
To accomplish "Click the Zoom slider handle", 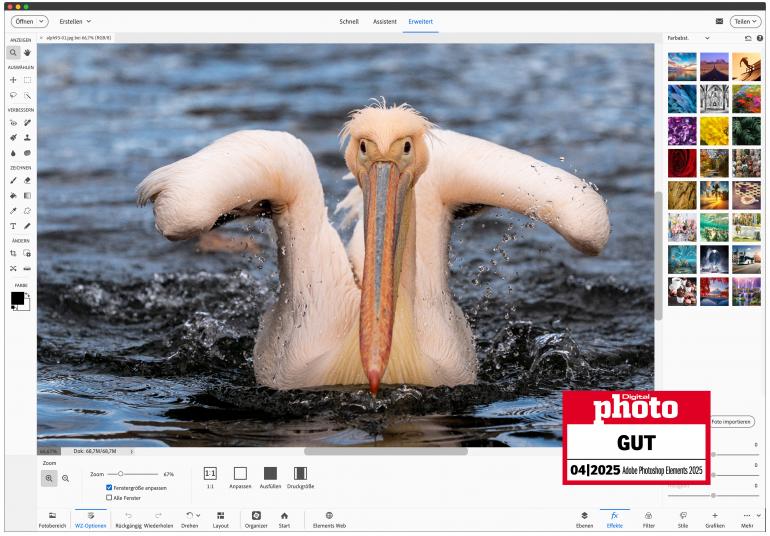I will pyautogui.click(x=120, y=474).
